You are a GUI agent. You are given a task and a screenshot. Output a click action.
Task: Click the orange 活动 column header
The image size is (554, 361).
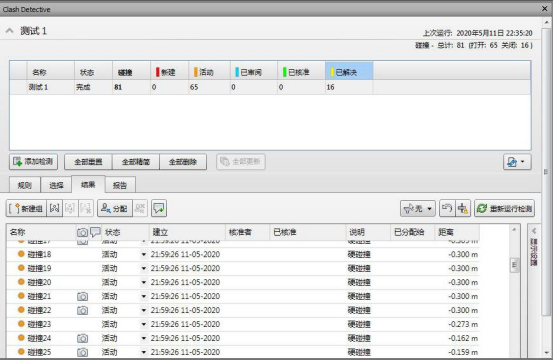pyautogui.click(x=210, y=72)
